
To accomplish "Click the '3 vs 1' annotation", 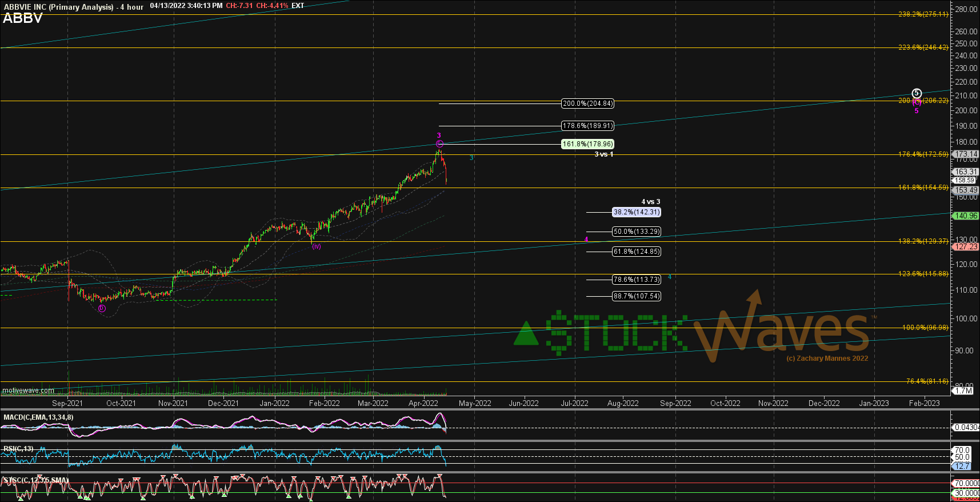I will point(603,154).
